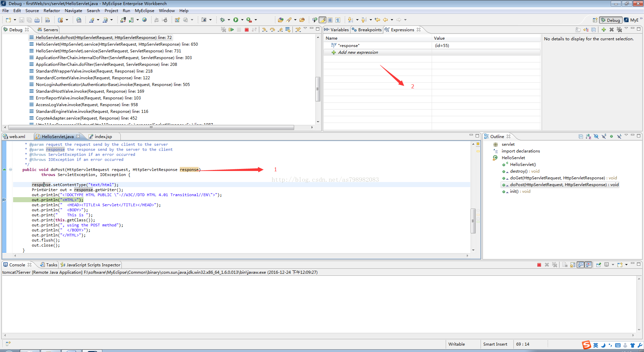
Task: Toggle Hide Non-Public Members in Outline
Action: click(611, 136)
